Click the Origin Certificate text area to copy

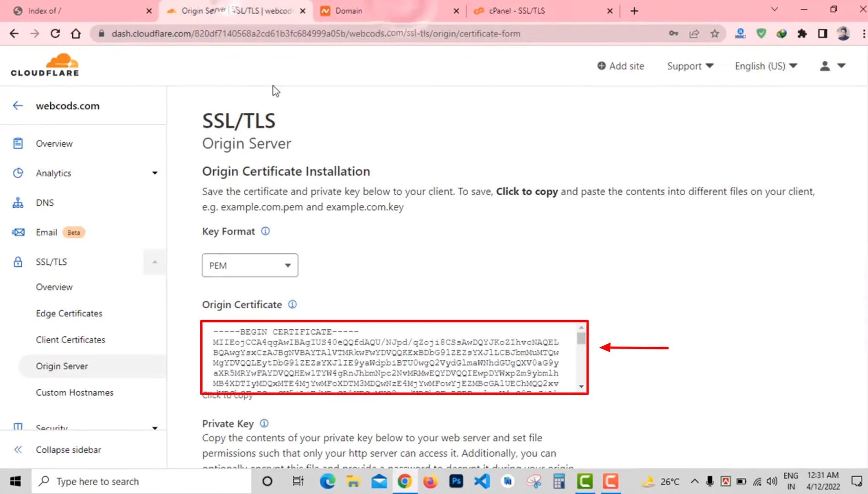[x=394, y=357]
